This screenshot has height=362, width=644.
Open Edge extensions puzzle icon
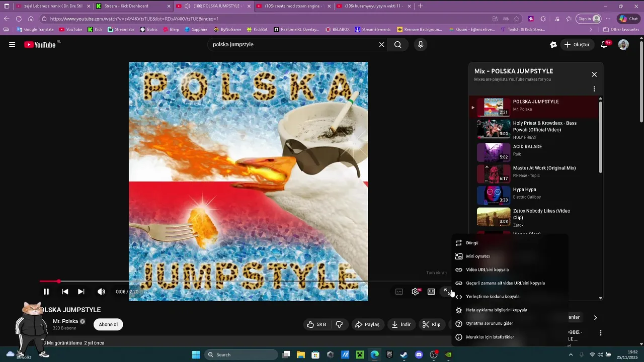click(543, 19)
